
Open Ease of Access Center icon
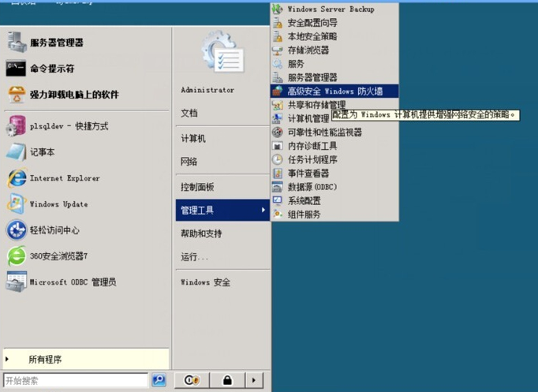tap(16, 230)
